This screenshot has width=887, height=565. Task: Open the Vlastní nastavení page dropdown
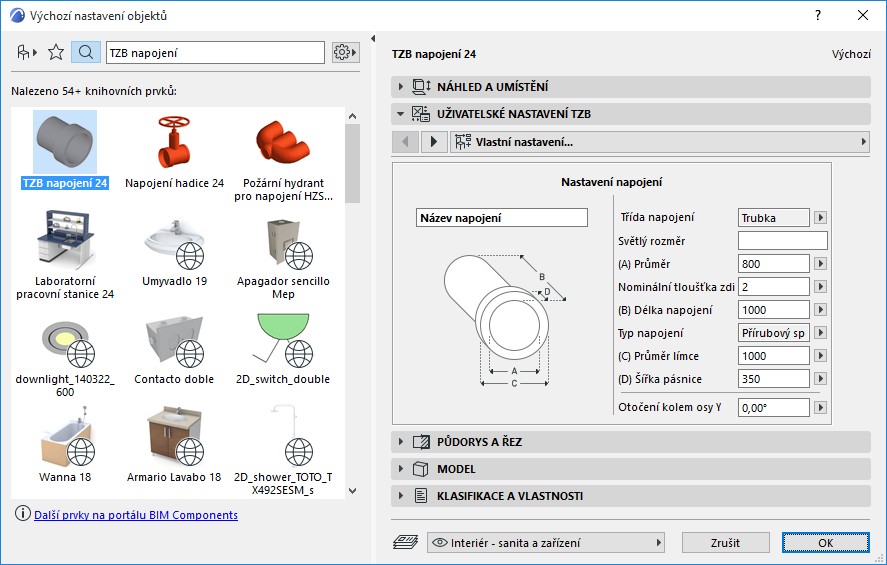coord(660,141)
